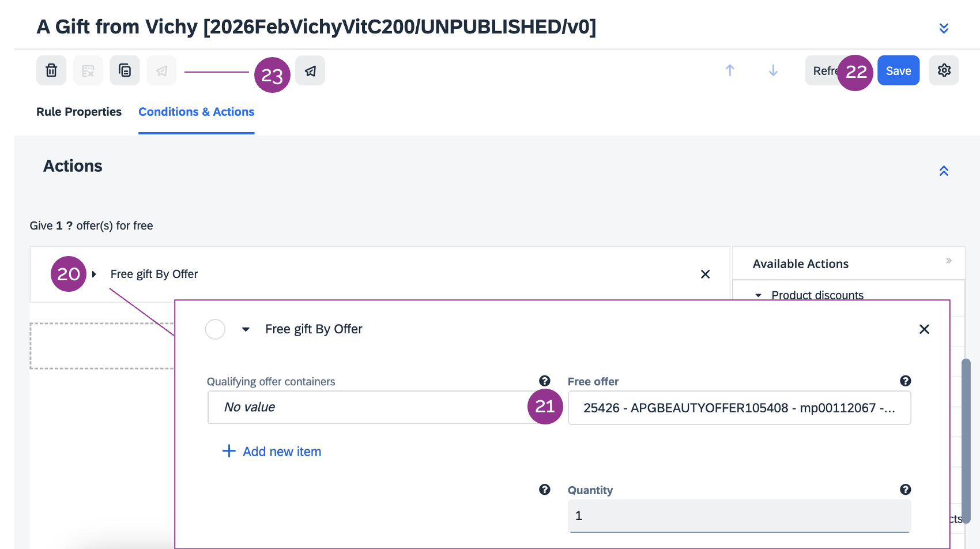
Task: Click the move down arrow icon
Action: tap(773, 70)
